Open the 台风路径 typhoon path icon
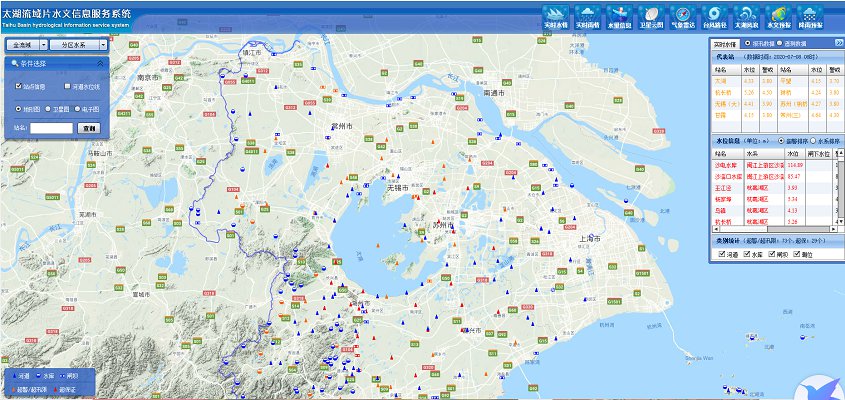 [x=715, y=16]
